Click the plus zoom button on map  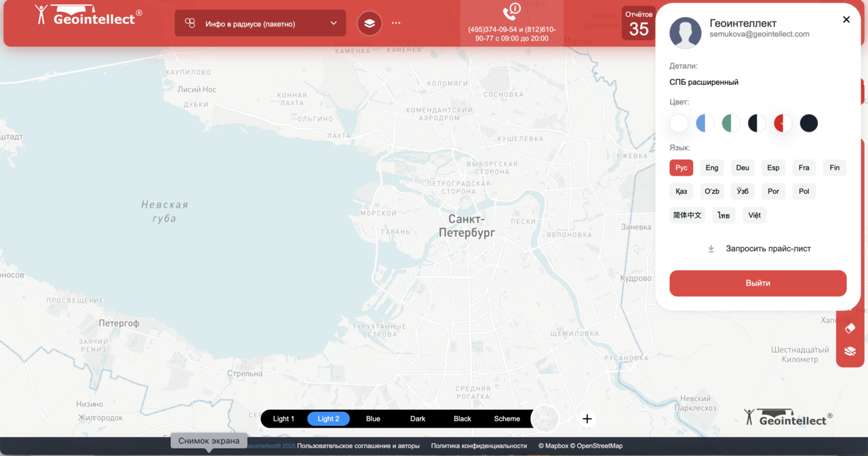click(x=587, y=419)
